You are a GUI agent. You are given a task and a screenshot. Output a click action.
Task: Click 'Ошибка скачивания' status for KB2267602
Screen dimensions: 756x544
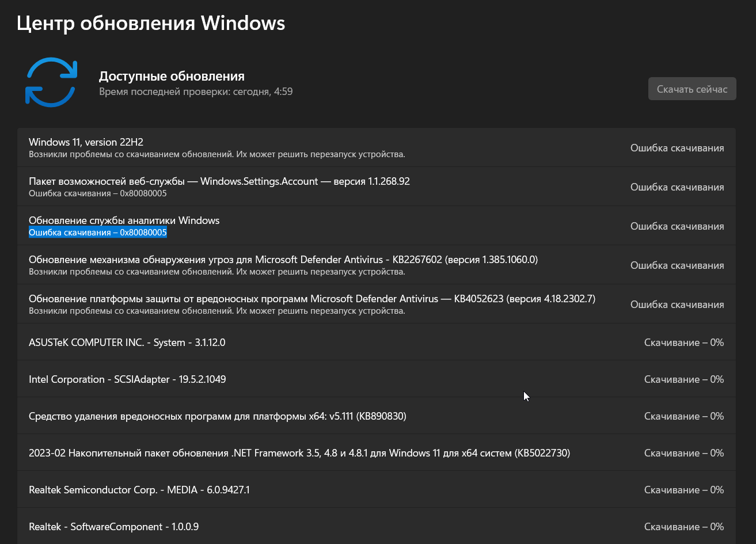click(677, 265)
